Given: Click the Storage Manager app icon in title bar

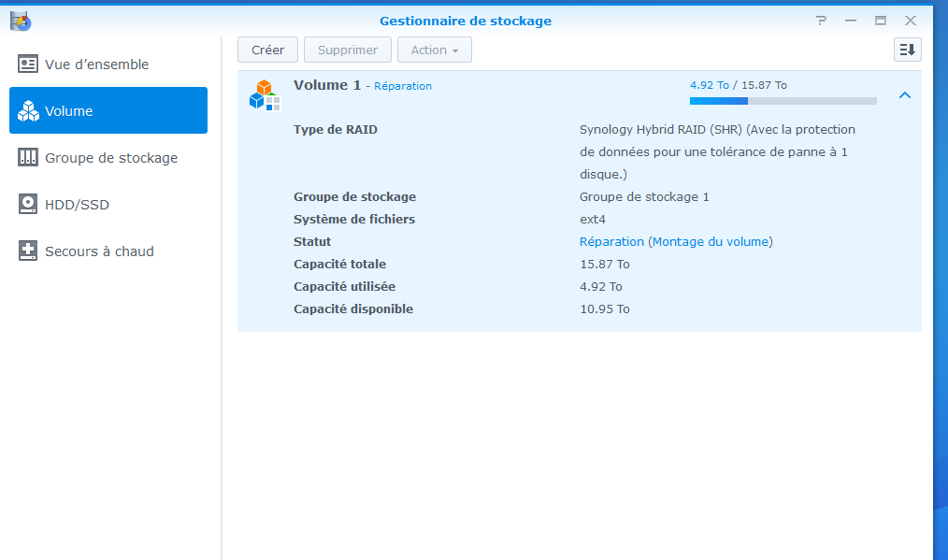Looking at the screenshot, I should (21, 21).
